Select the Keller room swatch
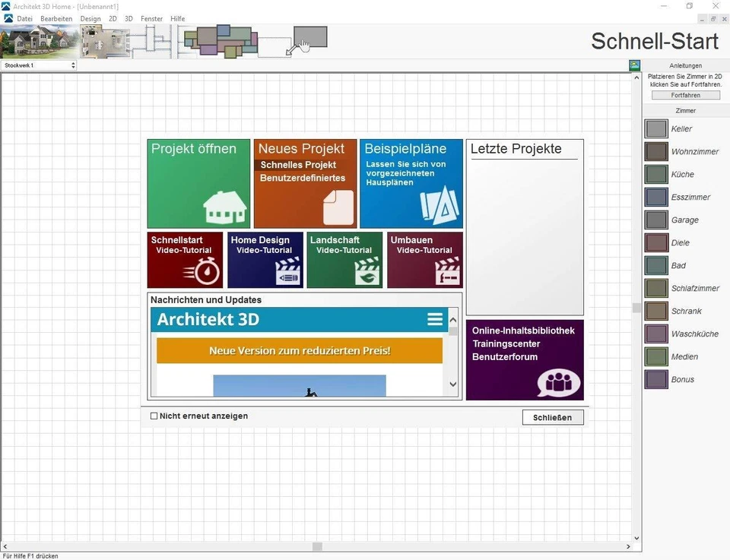The image size is (730, 560). (655, 128)
